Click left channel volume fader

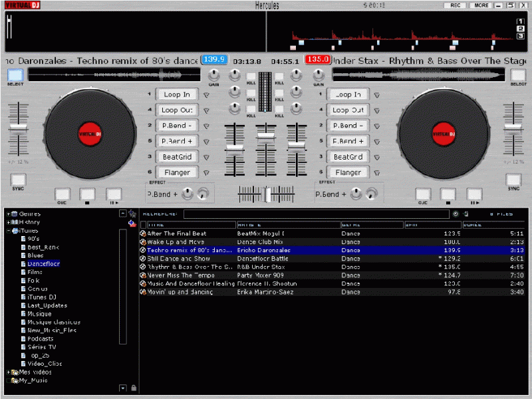click(x=235, y=148)
